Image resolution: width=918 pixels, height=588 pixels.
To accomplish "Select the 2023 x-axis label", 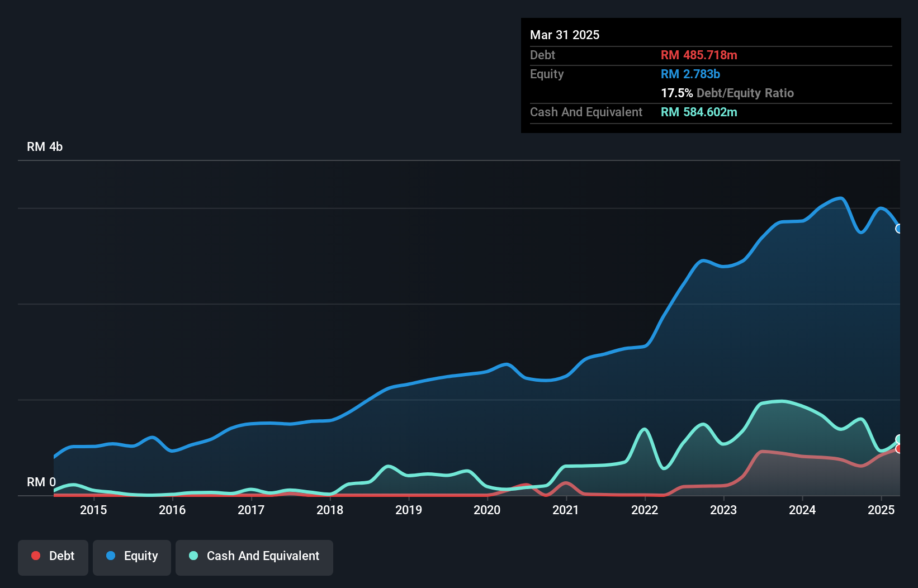I will pos(723,510).
